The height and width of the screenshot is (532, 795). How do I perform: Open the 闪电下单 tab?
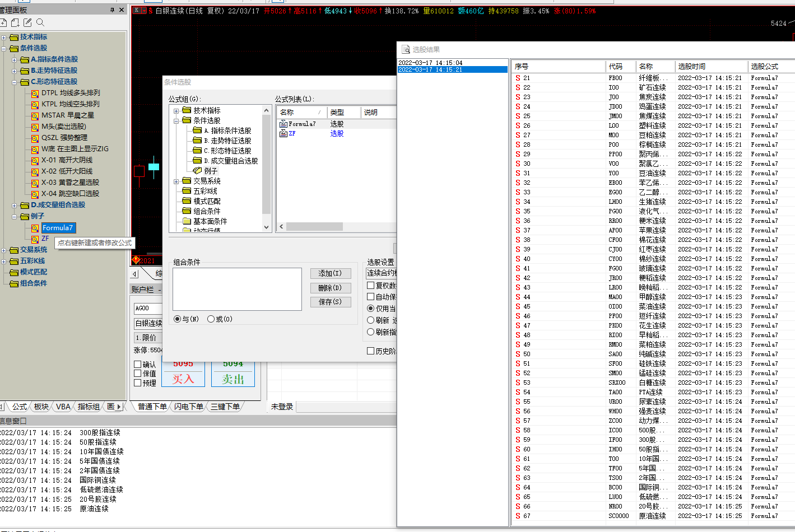(188, 407)
